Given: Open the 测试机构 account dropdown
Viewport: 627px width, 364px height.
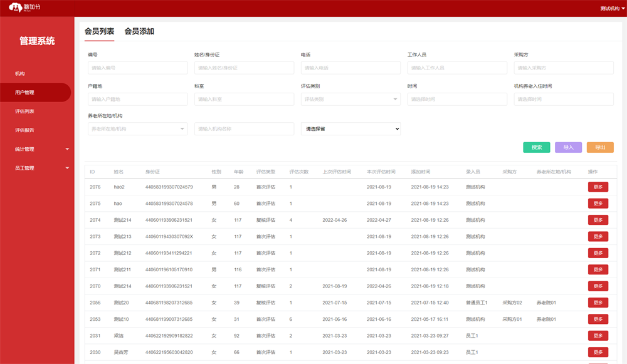Looking at the screenshot, I should (613, 9).
